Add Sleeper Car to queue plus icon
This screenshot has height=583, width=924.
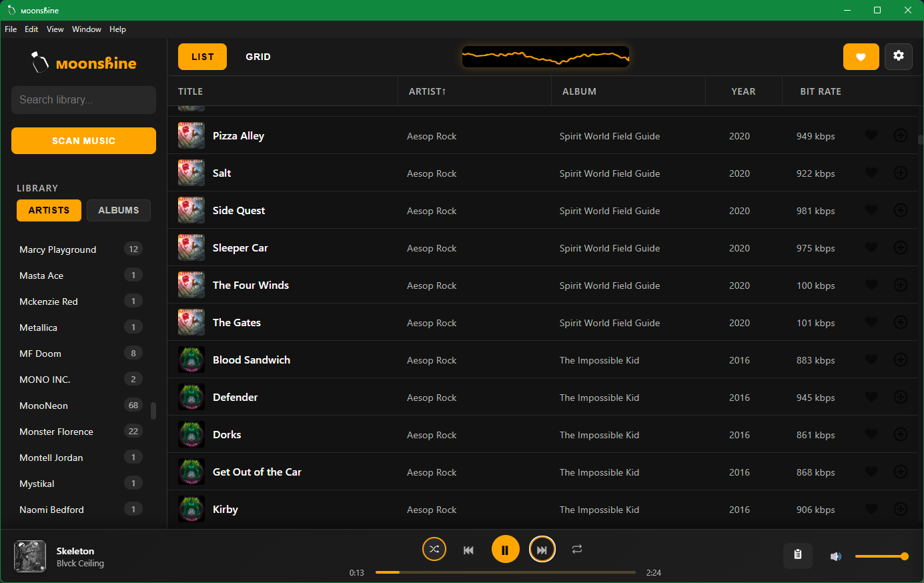tap(900, 247)
